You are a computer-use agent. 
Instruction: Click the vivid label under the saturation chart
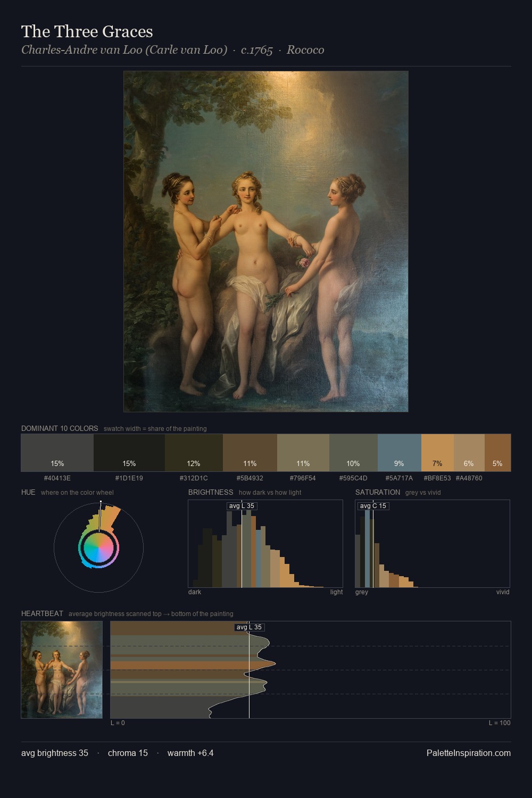pyautogui.click(x=503, y=592)
